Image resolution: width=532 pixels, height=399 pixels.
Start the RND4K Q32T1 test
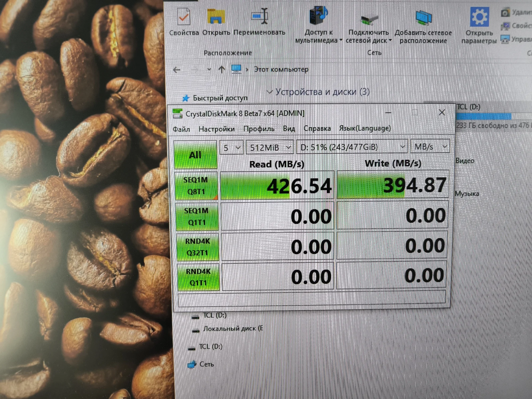tap(198, 247)
